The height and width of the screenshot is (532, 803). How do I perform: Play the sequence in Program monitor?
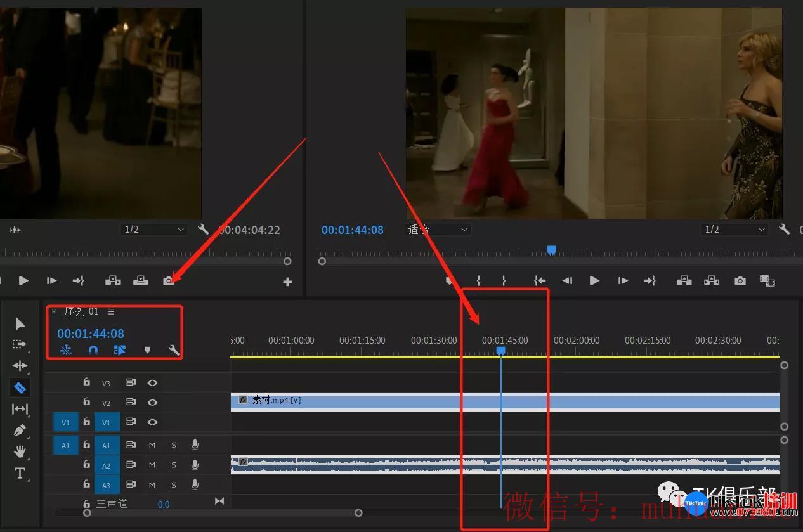tap(594, 280)
